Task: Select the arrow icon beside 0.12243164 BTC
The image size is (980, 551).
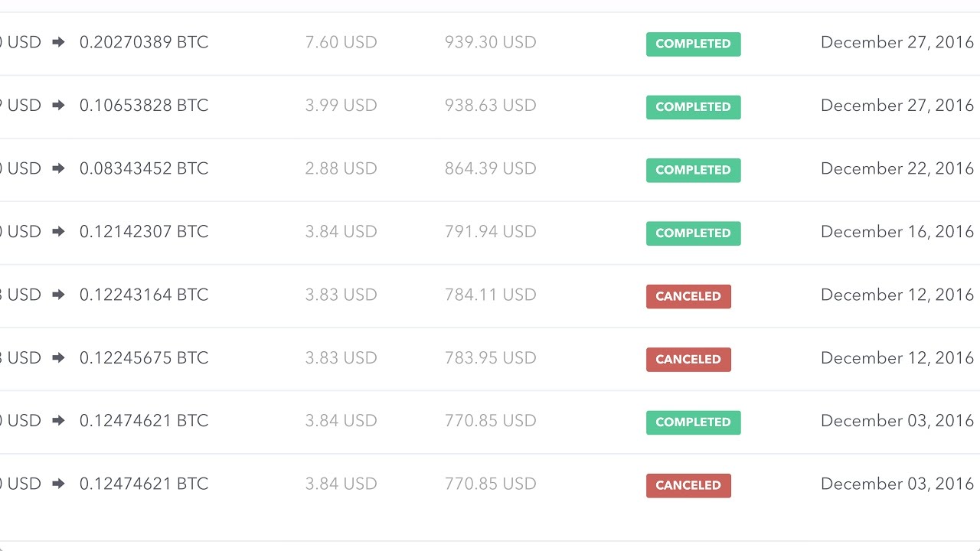Action: coord(58,295)
